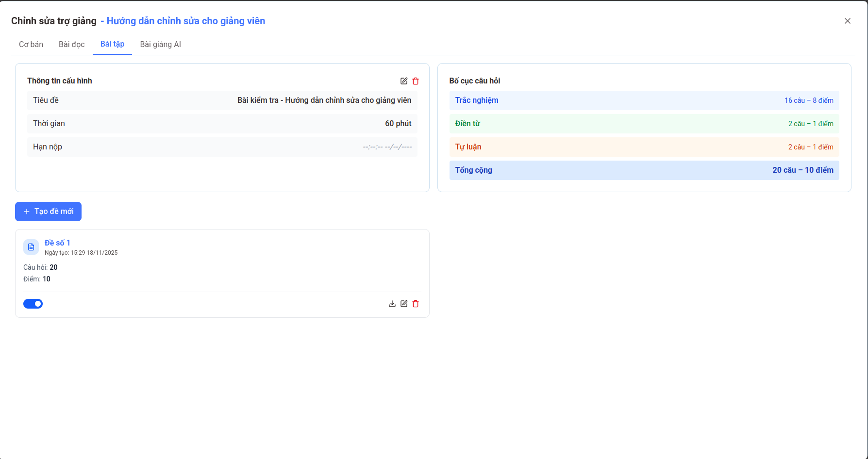Screen dimensions: 868x459
Task: Click the Hướng dẫn chỉnh sửa cho giảng viên title
Action: coord(186,21)
